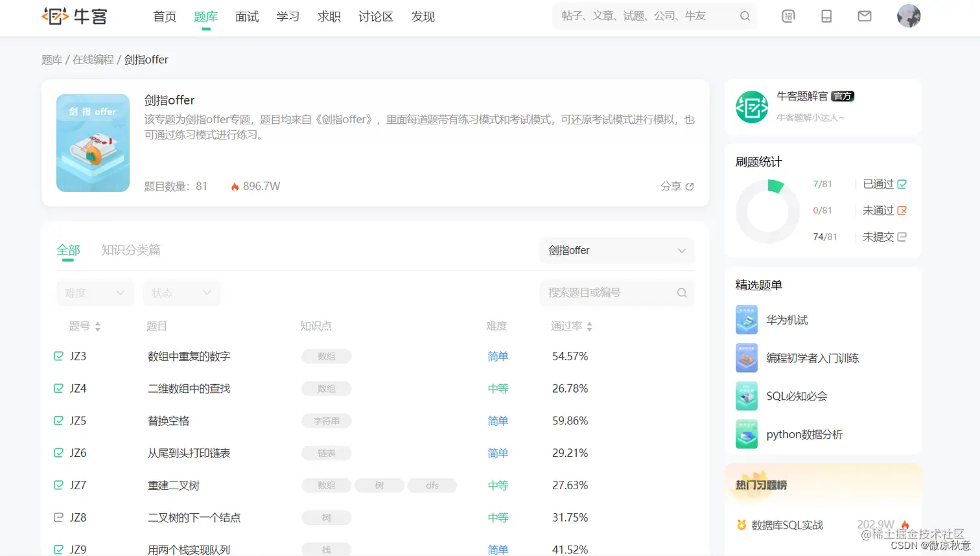980x556 pixels.
Task: Click the medal icon beside 数据库SQL实战
Action: pyautogui.click(x=741, y=525)
